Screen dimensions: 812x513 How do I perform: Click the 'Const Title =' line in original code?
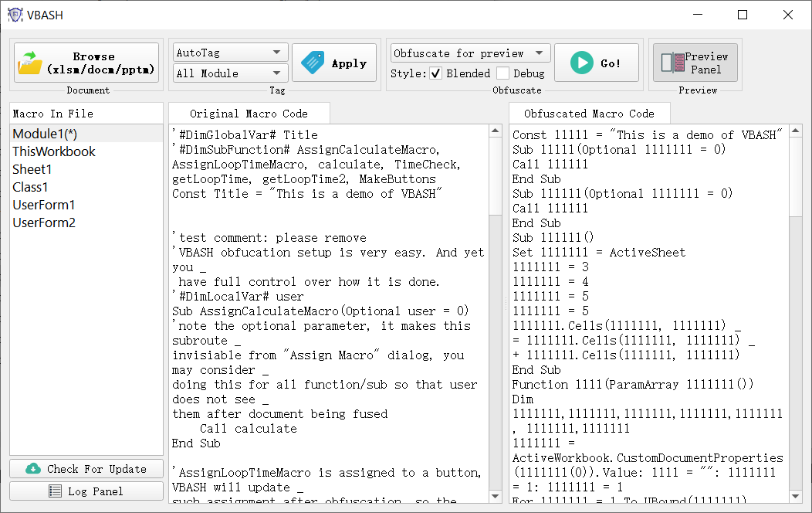pos(307,194)
